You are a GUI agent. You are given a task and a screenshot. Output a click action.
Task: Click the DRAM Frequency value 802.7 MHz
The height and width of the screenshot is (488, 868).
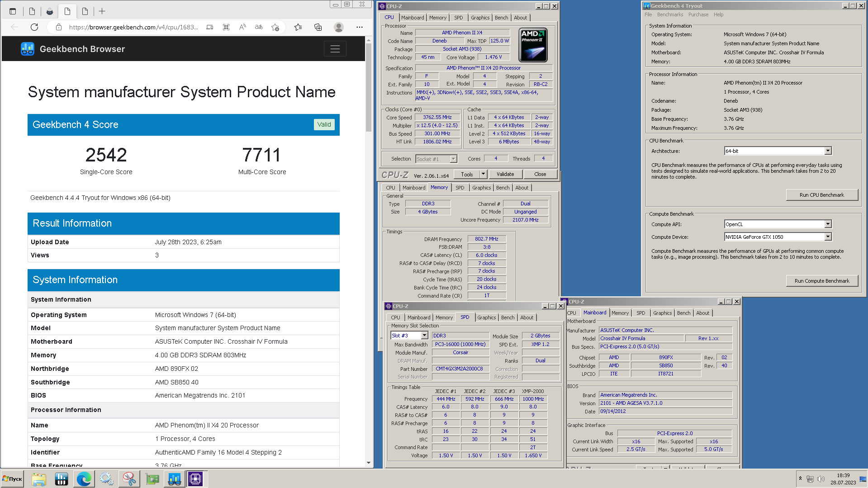487,239
